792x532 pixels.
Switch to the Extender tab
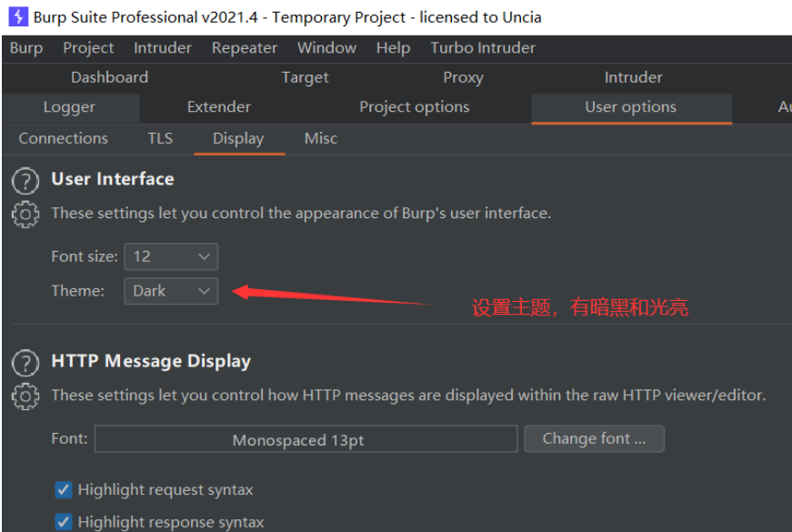point(219,107)
